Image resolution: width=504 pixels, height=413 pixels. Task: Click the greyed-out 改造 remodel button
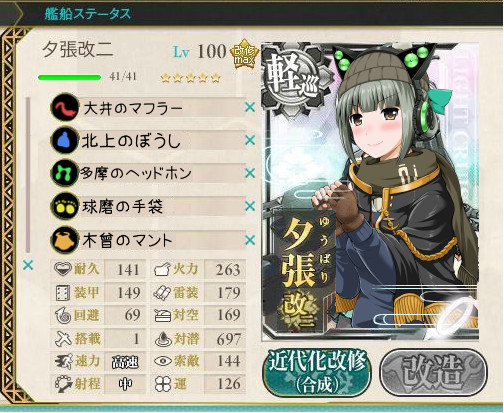(434, 372)
